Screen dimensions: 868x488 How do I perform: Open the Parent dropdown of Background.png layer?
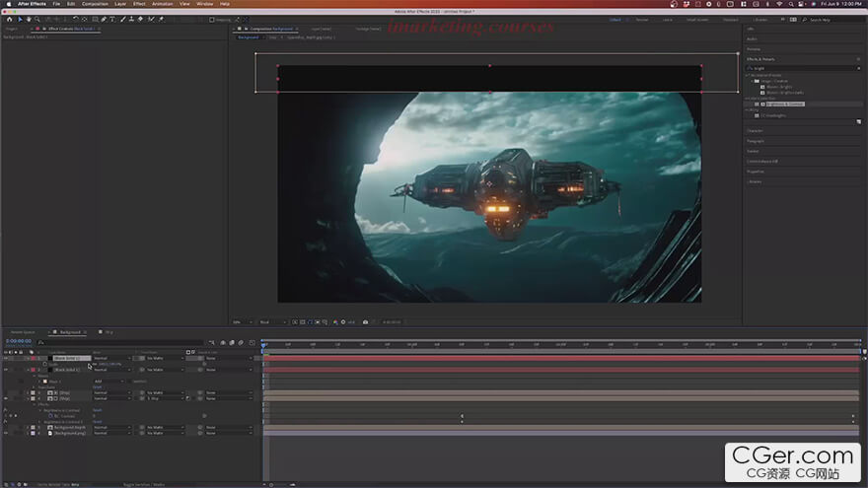[x=229, y=433]
